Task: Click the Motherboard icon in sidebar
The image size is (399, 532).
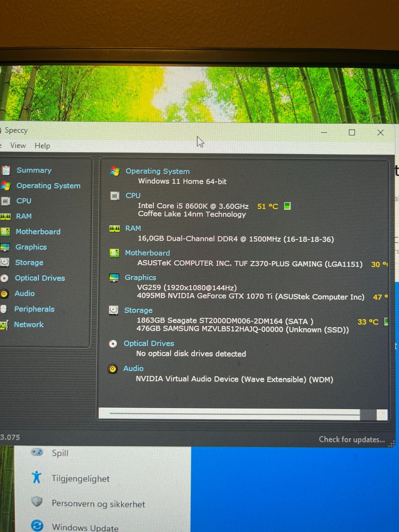Action: [5, 232]
